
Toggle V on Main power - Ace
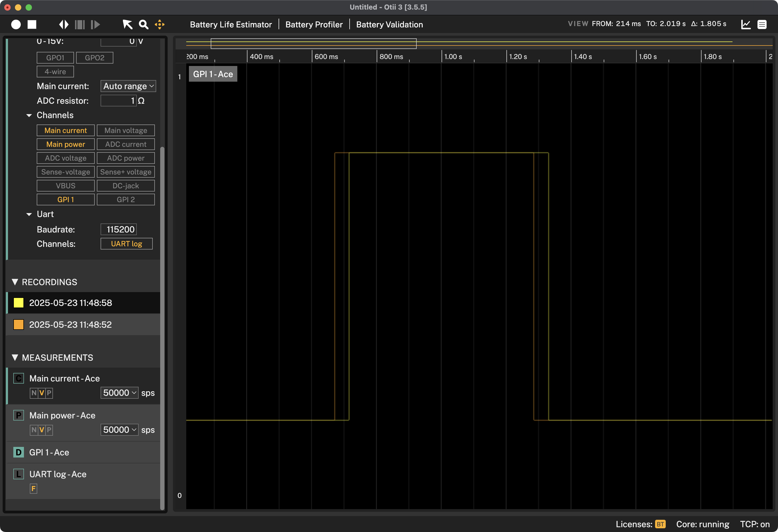coord(42,430)
